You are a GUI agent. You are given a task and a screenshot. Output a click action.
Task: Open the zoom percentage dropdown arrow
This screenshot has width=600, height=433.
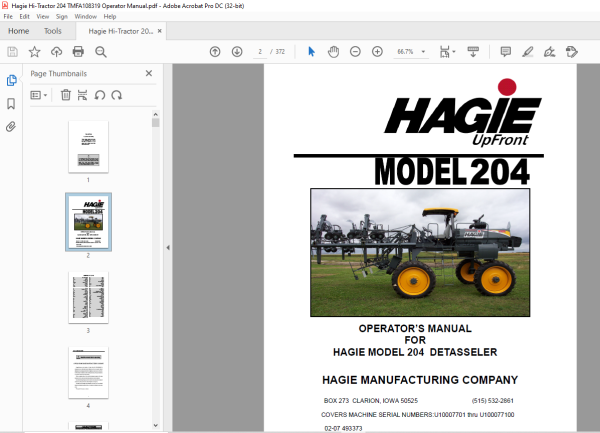pos(423,52)
